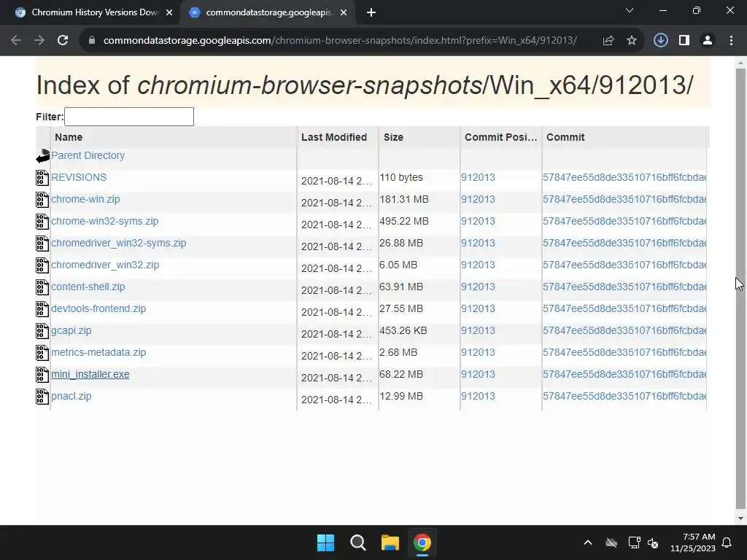Bookmark this page with the star
Viewport: 747px width, 560px height.
tap(632, 41)
